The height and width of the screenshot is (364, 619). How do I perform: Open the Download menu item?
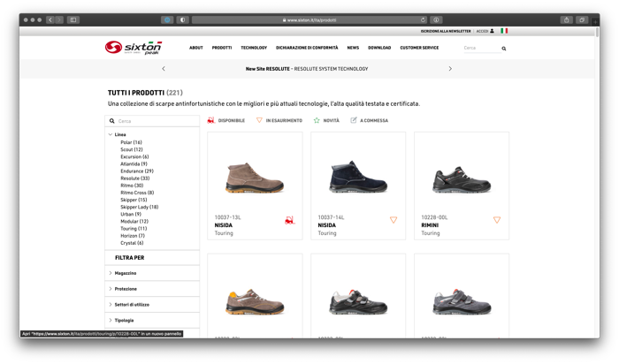pos(379,48)
